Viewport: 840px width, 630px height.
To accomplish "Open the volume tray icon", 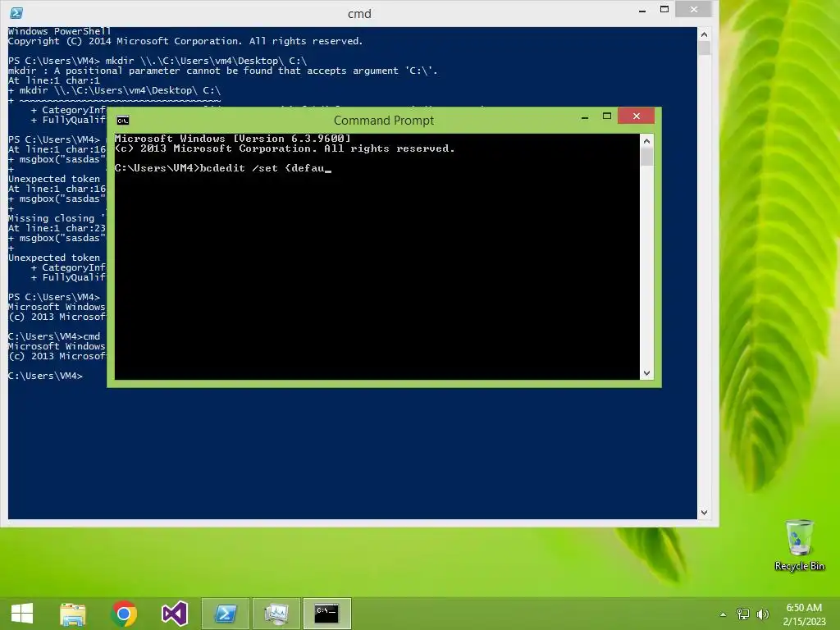I will click(762, 614).
